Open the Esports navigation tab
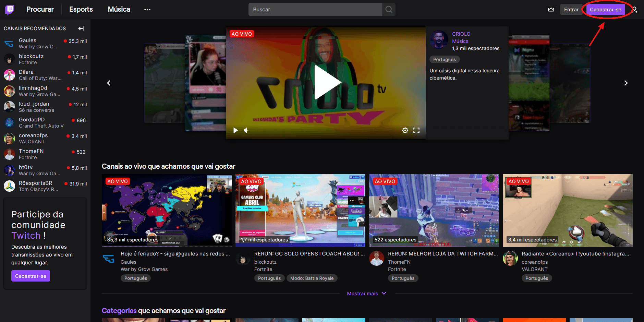 81,10
